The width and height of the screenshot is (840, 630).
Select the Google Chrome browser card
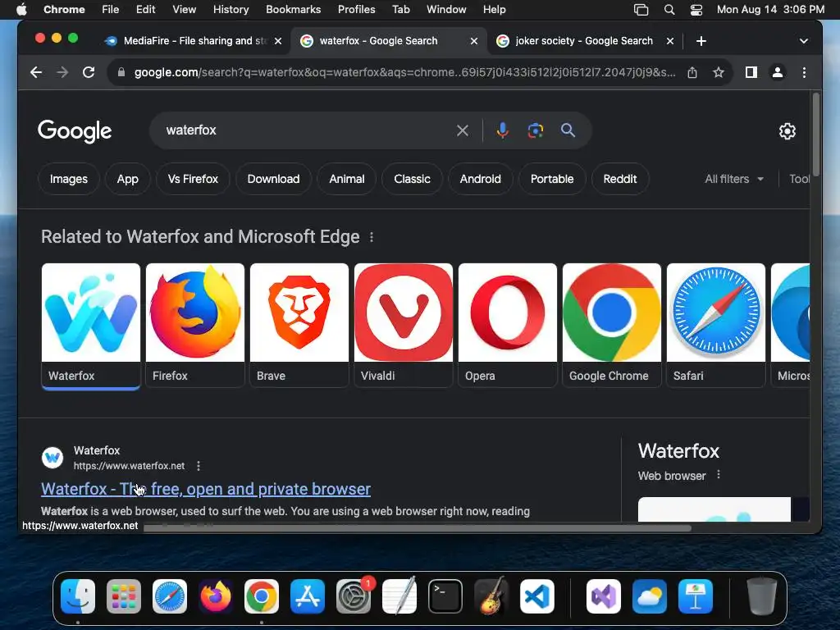(611, 326)
